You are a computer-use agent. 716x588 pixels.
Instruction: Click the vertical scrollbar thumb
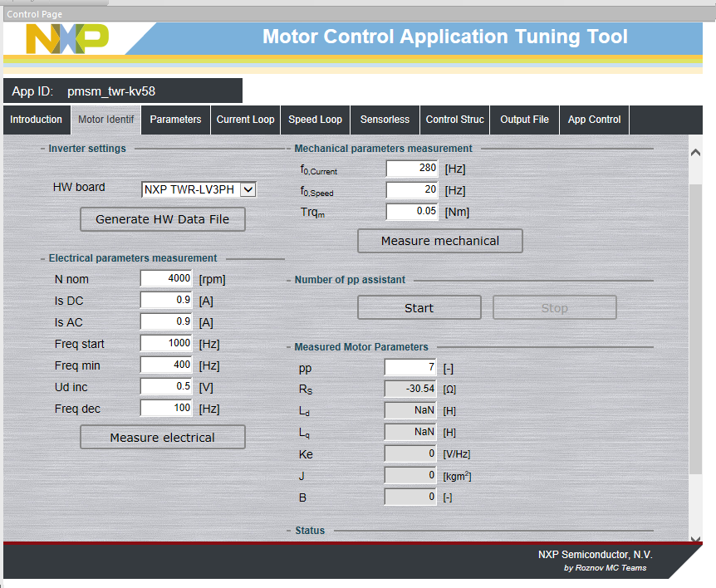695,329
